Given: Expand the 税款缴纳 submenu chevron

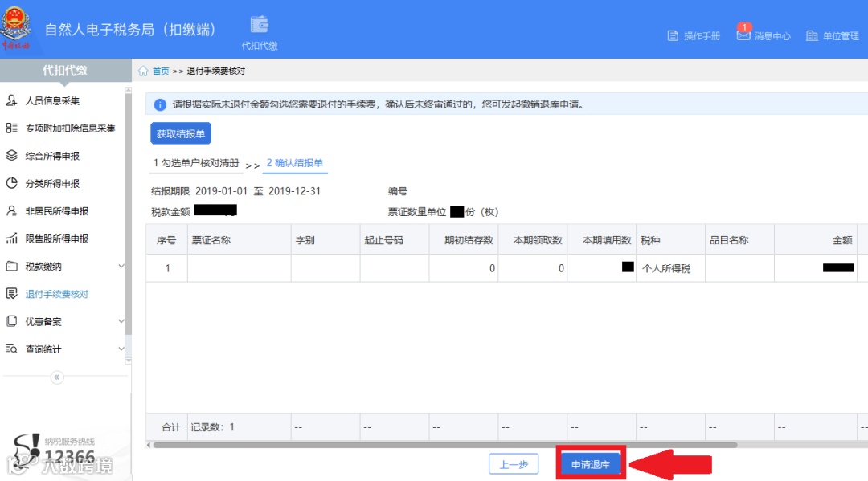Looking at the screenshot, I should coord(121,266).
